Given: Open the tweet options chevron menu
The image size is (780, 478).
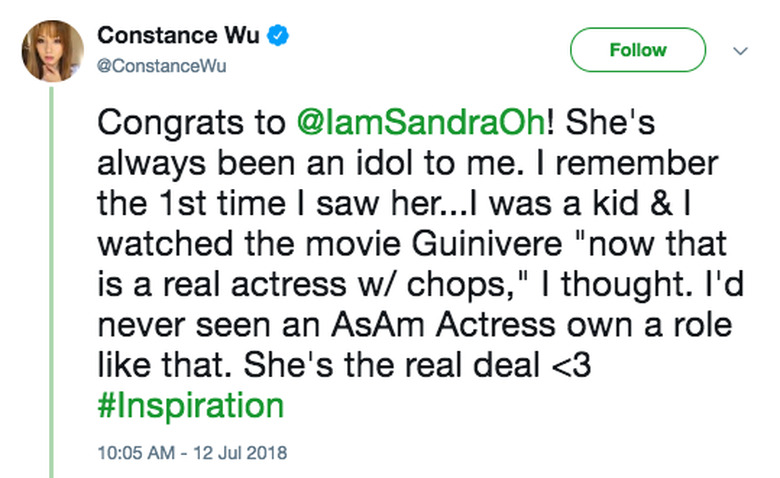Looking at the screenshot, I should 741,50.
